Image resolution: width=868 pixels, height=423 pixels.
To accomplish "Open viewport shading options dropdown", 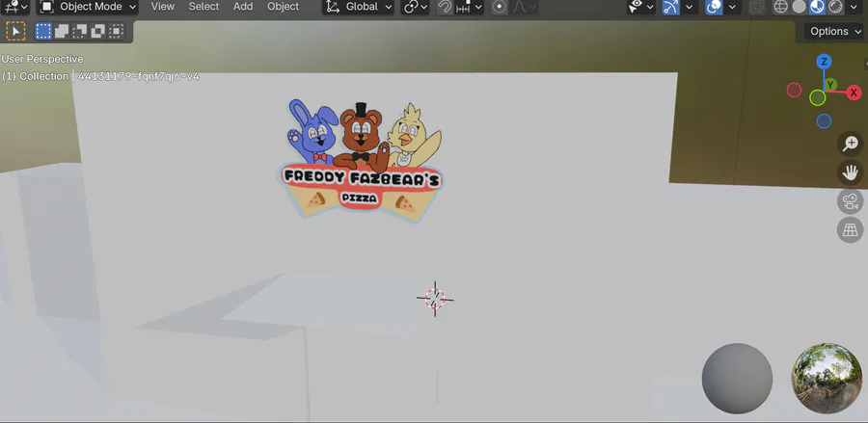I will click(854, 7).
